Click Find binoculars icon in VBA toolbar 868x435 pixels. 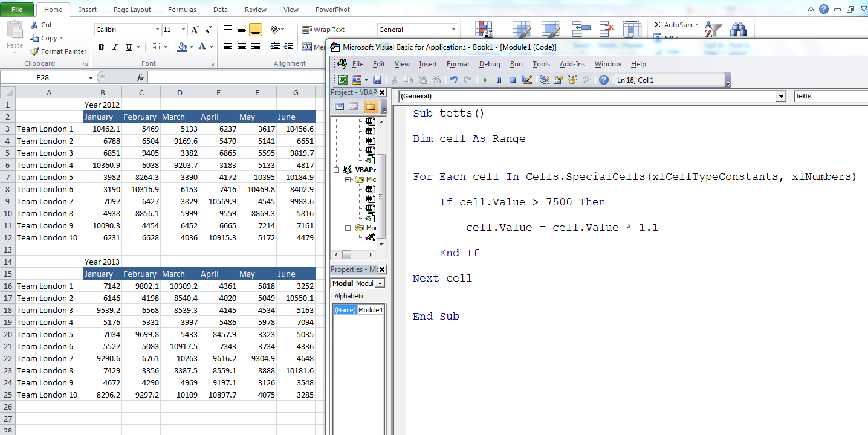pos(436,80)
